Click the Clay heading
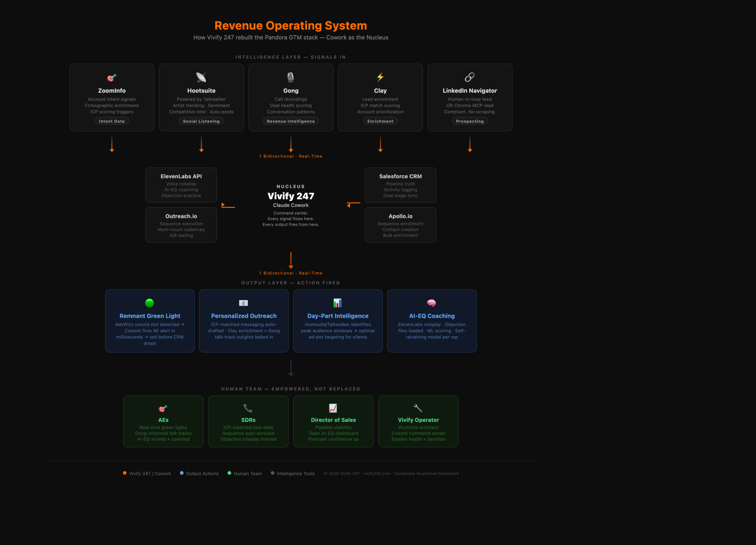 click(x=380, y=91)
